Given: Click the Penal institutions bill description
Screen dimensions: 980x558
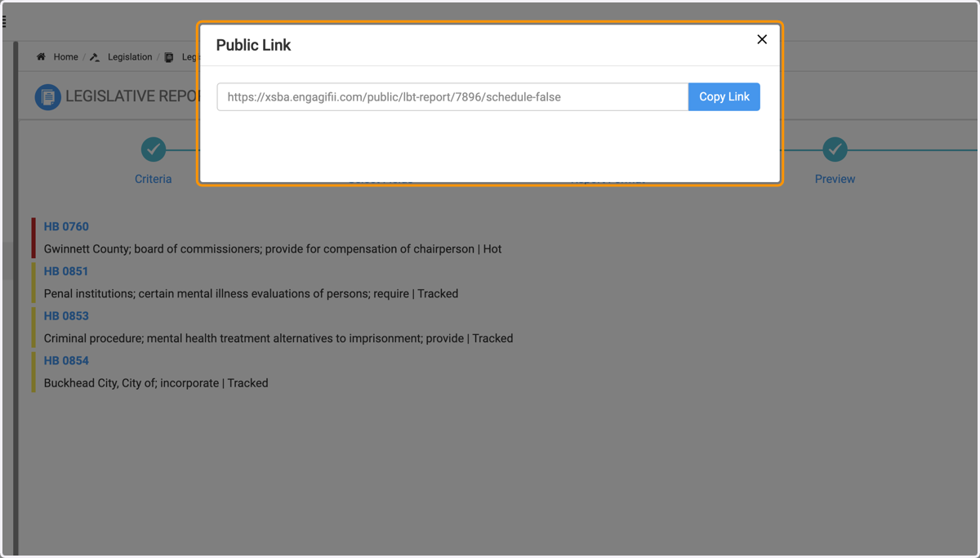Looking at the screenshot, I should pos(251,293).
